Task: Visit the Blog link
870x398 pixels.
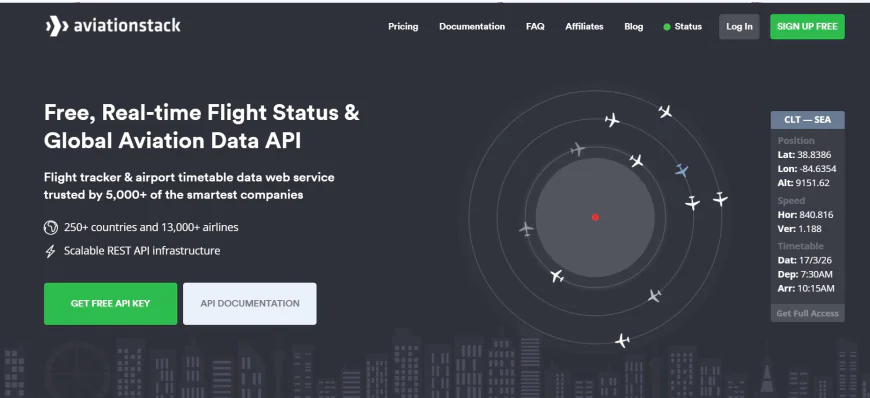Action: click(633, 27)
